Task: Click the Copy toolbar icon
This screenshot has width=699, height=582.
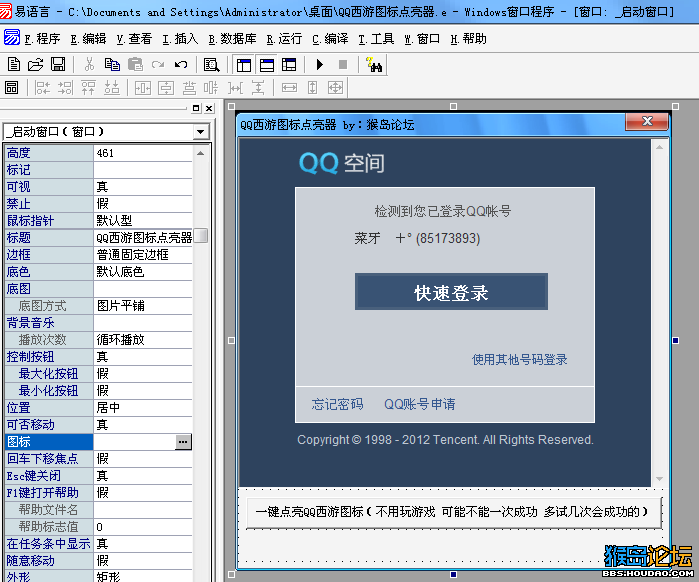Action: click(112, 65)
